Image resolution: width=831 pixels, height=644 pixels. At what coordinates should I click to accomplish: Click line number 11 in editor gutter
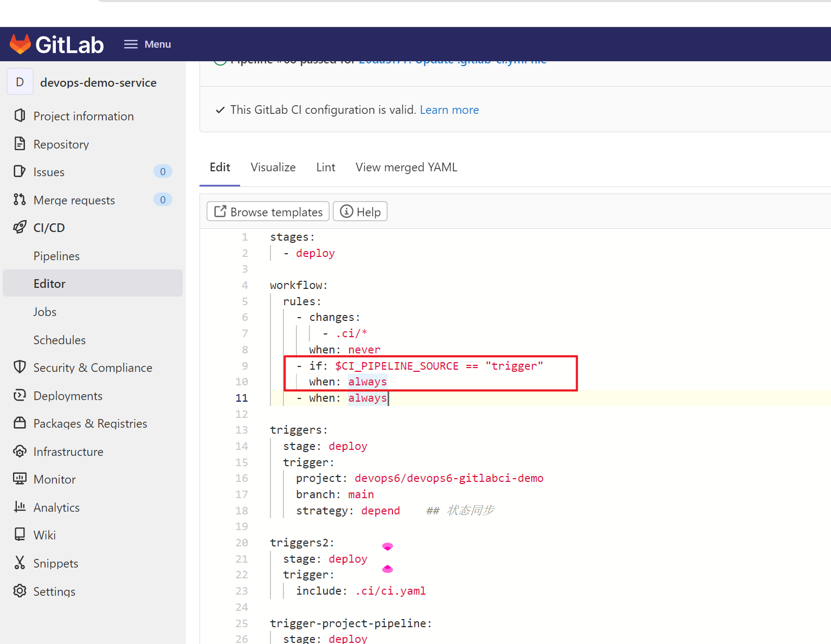point(242,398)
